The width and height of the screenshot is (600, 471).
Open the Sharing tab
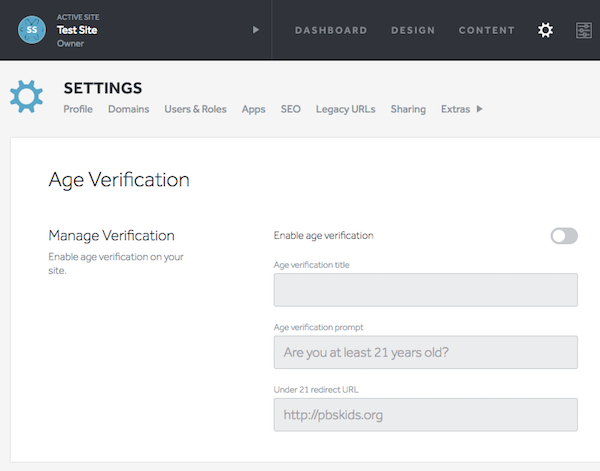pos(408,109)
